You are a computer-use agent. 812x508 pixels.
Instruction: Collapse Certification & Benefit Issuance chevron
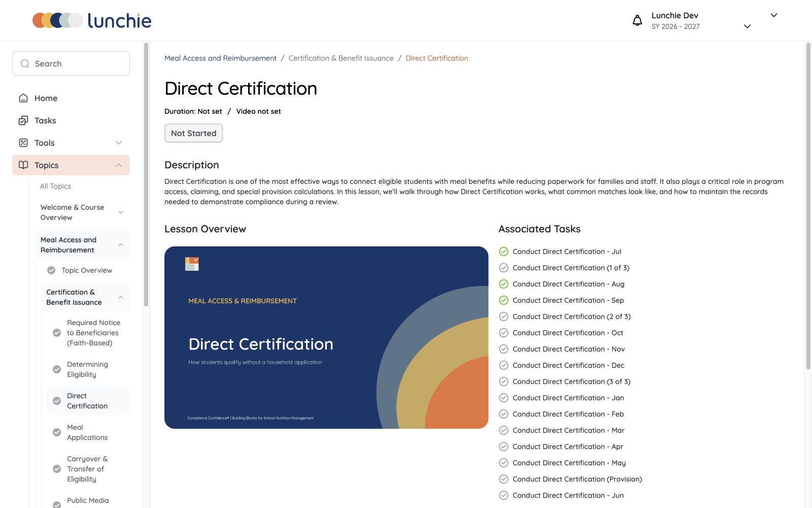pos(121,297)
